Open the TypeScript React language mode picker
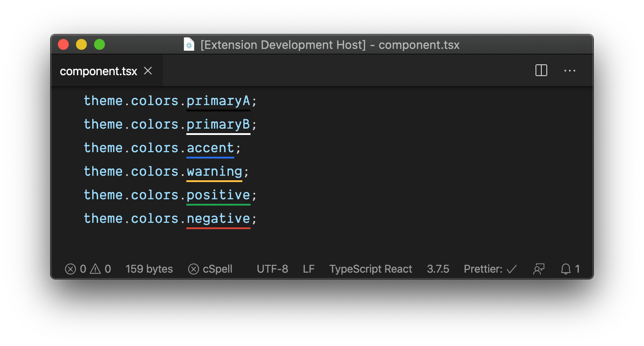The width and height of the screenshot is (644, 346). (371, 269)
